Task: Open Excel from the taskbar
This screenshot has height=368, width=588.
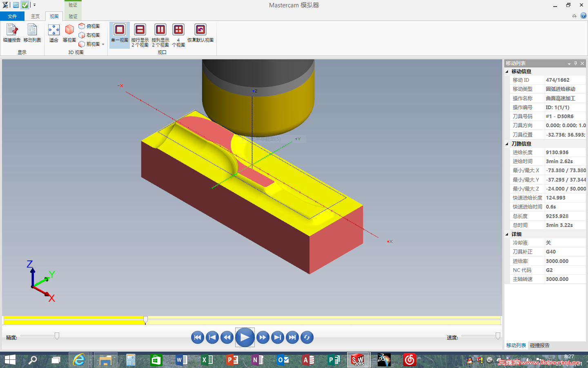Action: (x=207, y=360)
